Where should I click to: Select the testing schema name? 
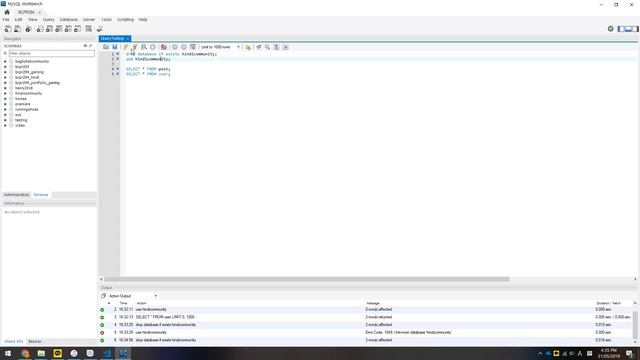[21, 120]
